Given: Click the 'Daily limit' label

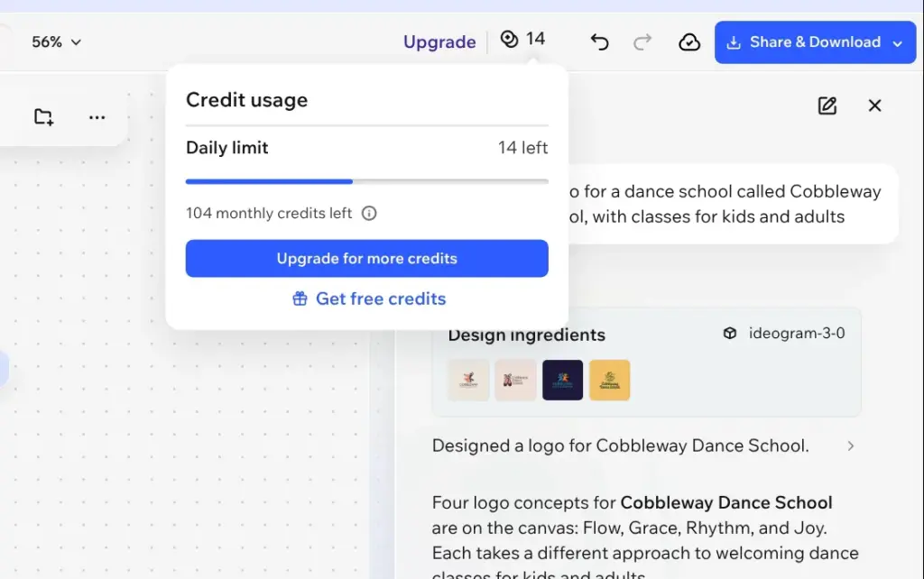Looking at the screenshot, I should coord(226,147).
